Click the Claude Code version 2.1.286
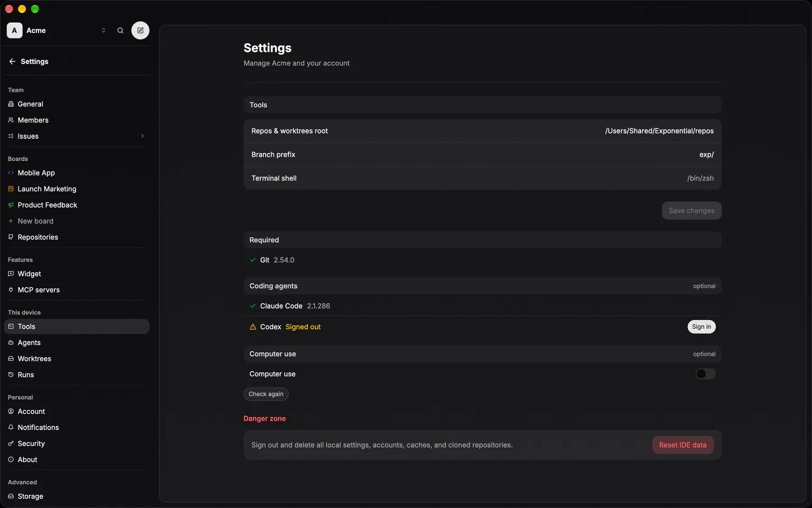 [318, 306]
